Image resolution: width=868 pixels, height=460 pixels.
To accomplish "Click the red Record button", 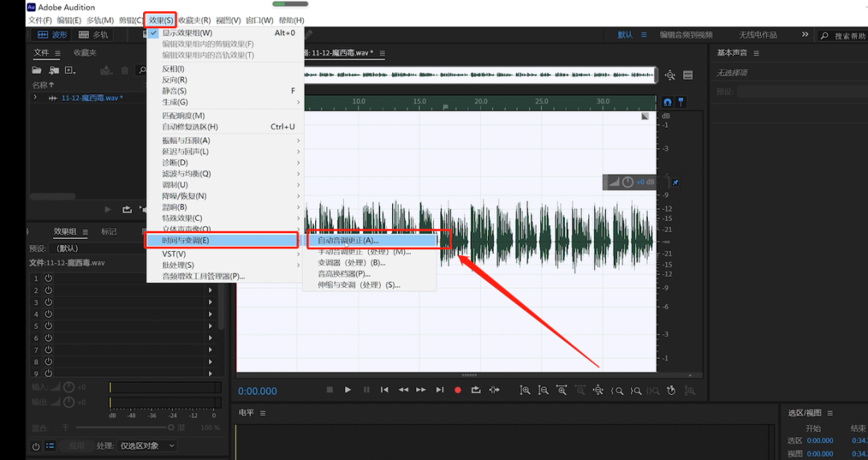I will [457, 390].
